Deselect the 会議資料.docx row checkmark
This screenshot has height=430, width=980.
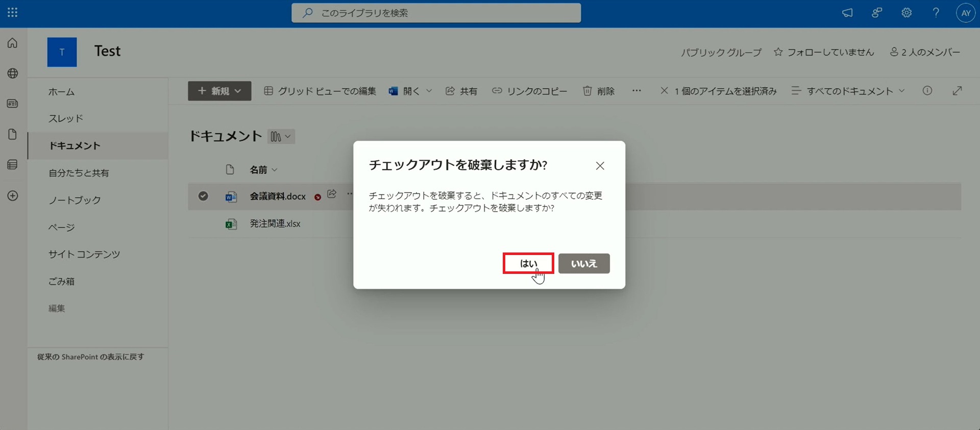pos(203,196)
